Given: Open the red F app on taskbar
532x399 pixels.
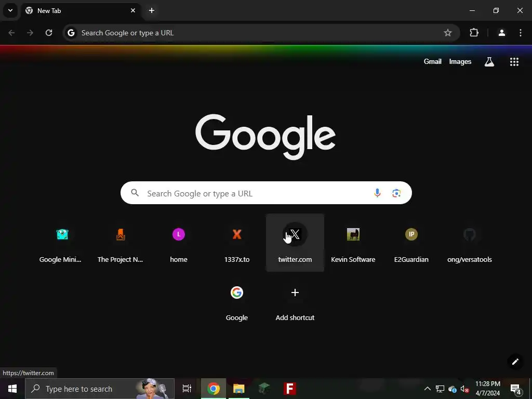Looking at the screenshot, I should 290,389.
